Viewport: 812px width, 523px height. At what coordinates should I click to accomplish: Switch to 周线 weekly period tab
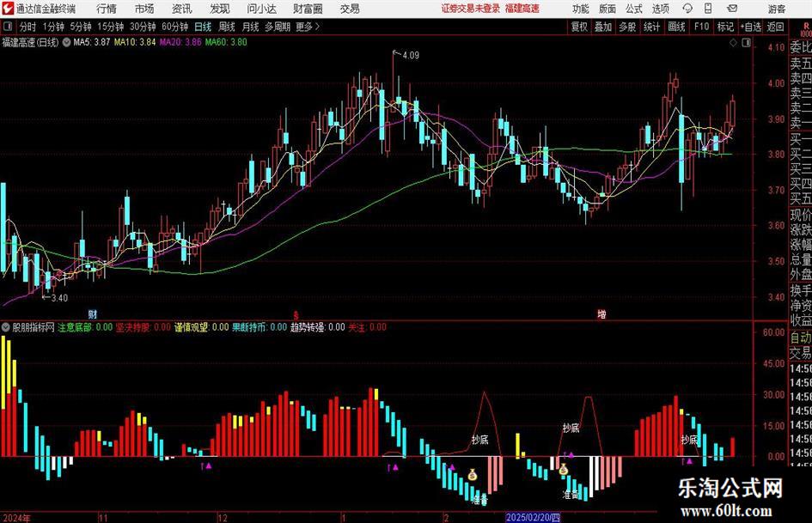(226, 27)
